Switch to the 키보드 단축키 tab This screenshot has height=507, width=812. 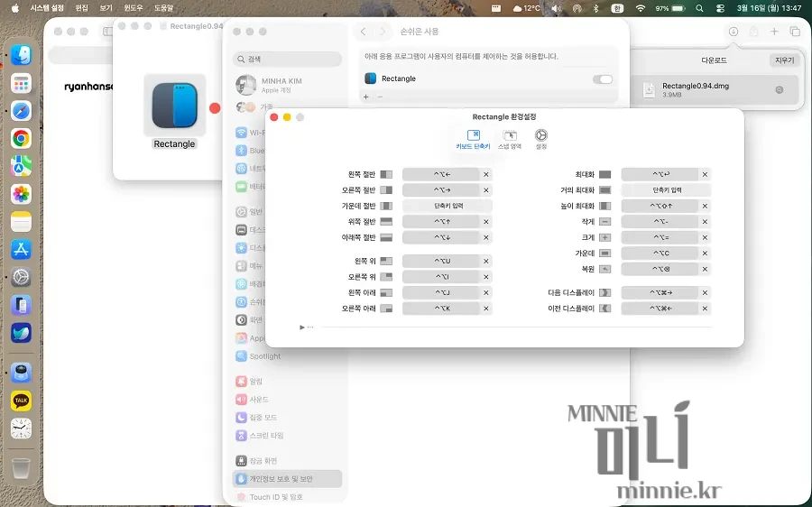(x=473, y=140)
